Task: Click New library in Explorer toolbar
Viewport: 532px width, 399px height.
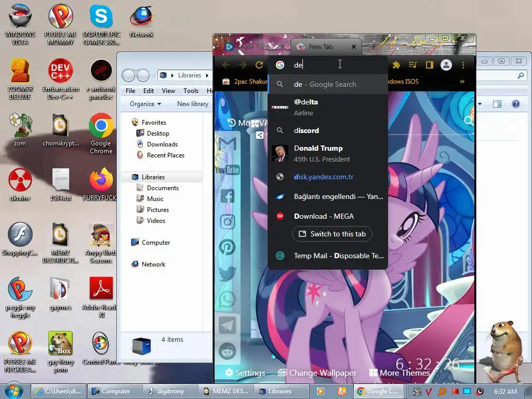Action: pyautogui.click(x=193, y=104)
